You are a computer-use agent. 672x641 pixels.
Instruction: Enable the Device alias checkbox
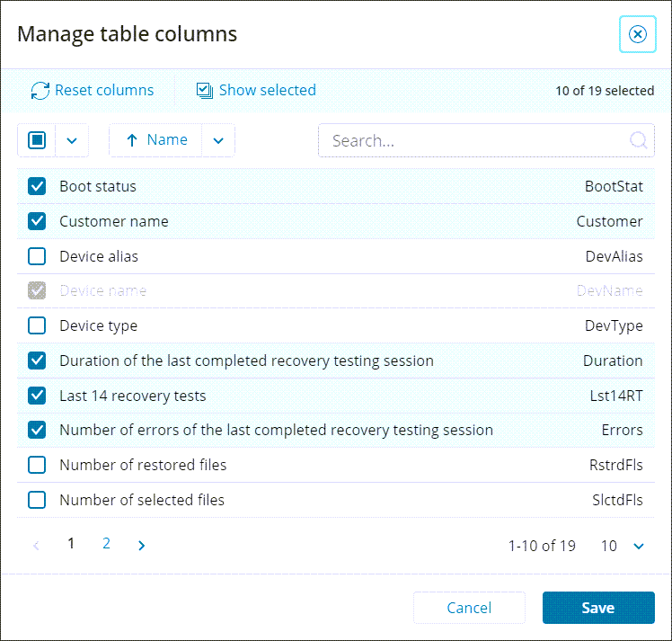(x=37, y=256)
